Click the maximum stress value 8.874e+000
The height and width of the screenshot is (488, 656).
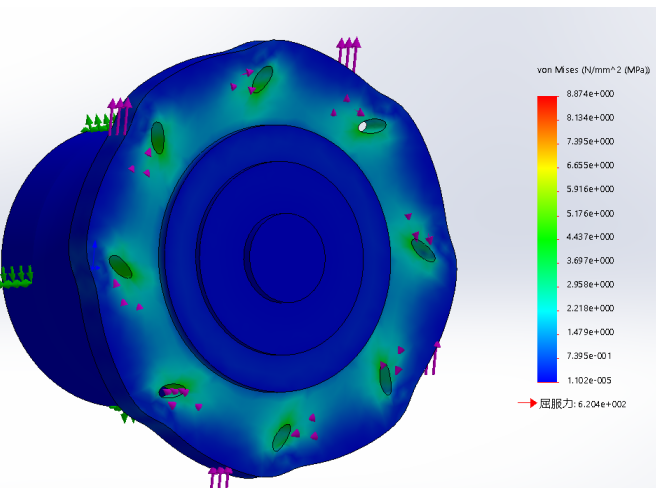click(x=590, y=94)
